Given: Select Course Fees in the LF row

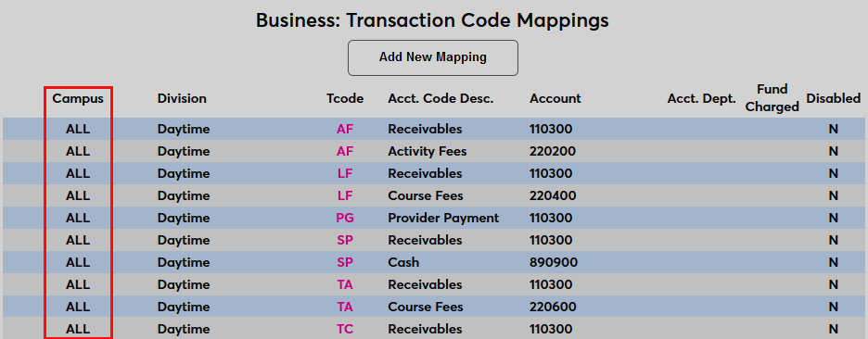Looking at the screenshot, I should pos(426,195).
